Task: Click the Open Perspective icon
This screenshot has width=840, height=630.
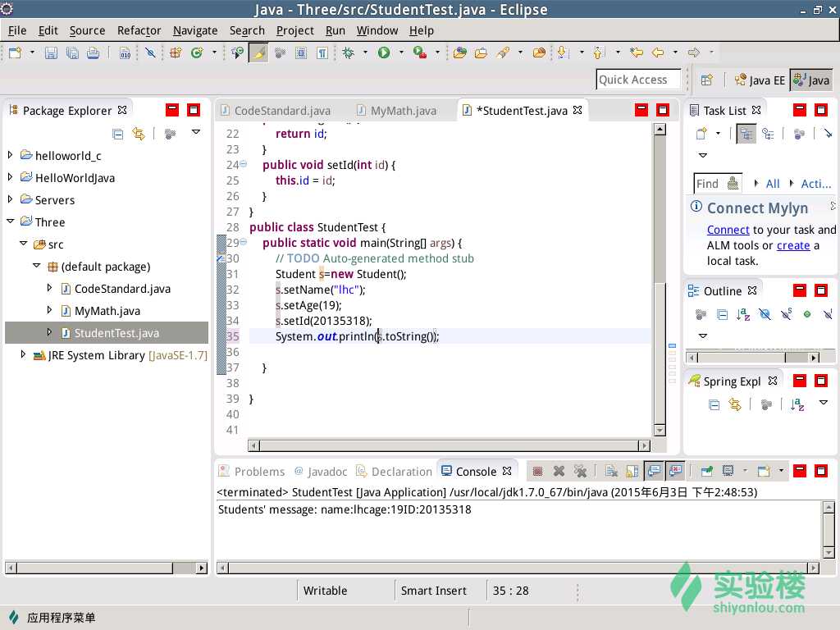Action: point(706,80)
